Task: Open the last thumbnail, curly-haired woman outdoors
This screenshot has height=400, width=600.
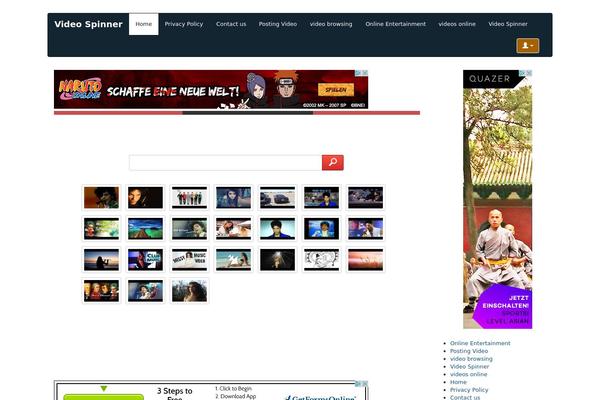Action: 189,291
